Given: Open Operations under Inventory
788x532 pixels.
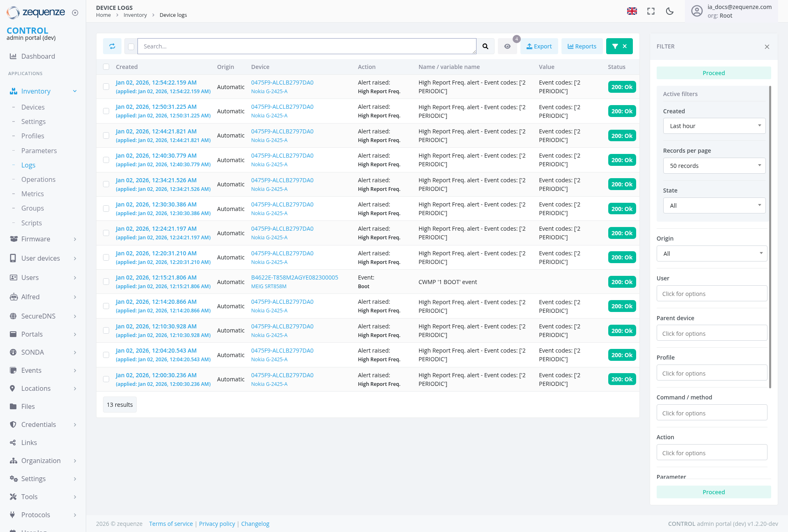Looking at the screenshot, I should 38,179.
